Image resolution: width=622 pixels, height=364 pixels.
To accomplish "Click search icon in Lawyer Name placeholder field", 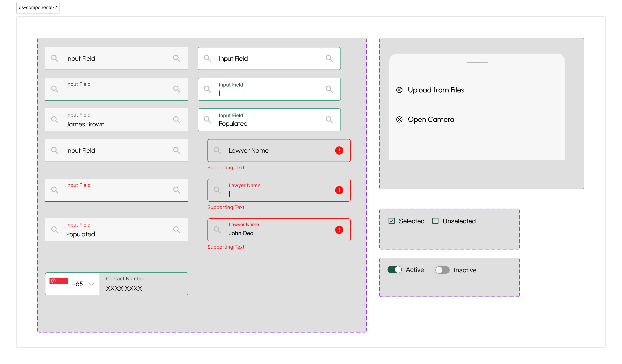I will point(217,151).
